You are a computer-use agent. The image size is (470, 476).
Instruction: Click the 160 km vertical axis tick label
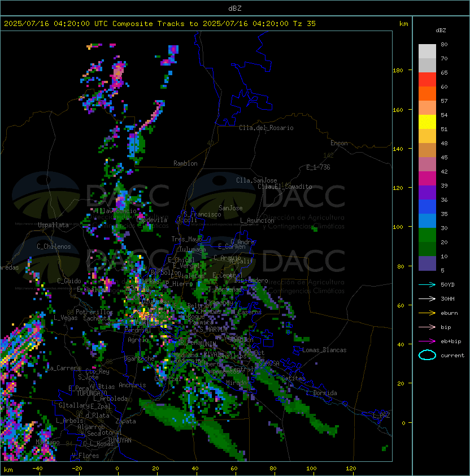click(398, 110)
